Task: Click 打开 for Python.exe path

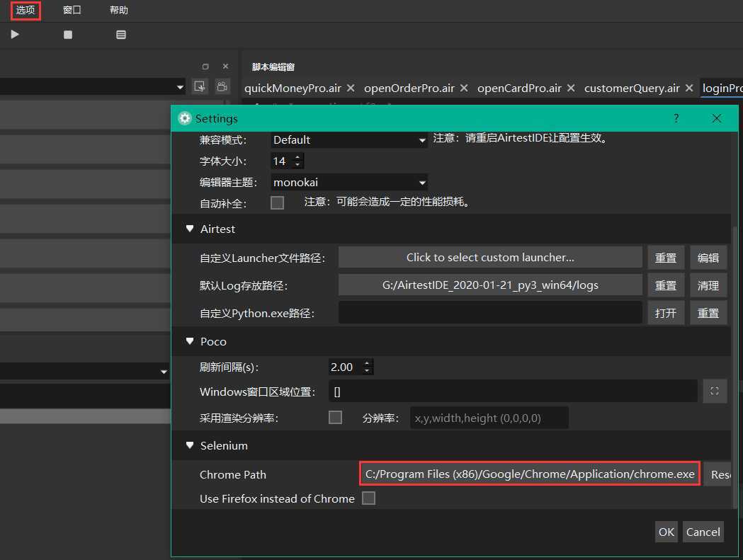Action: pos(666,313)
